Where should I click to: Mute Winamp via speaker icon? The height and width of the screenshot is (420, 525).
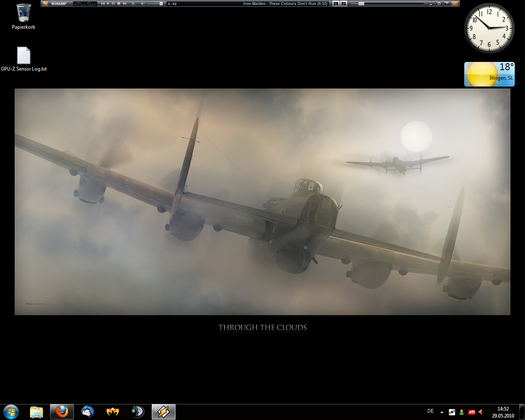pos(142,3)
